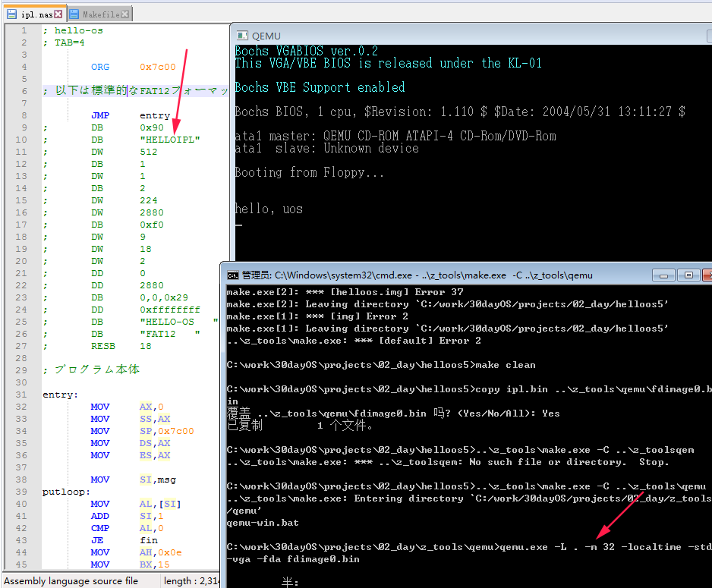Click the length field in status bar

191,580
